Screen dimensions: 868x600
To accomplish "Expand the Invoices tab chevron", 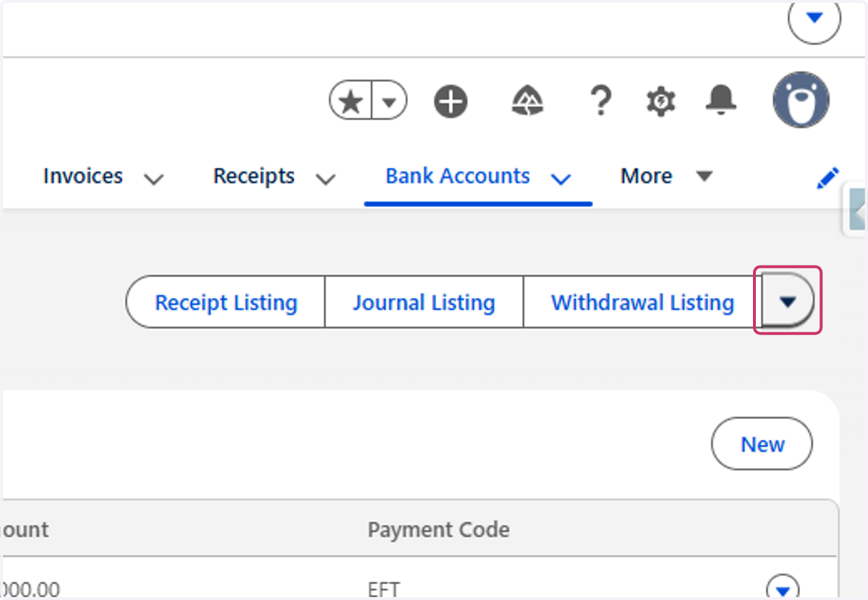I will 153,179.
